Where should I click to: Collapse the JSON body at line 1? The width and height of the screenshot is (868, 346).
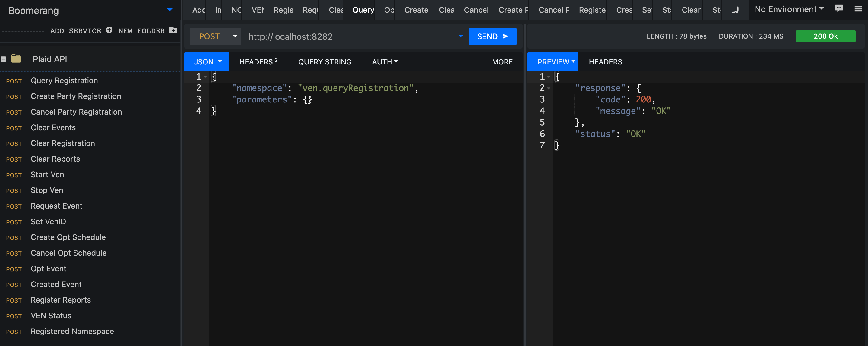pos(206,76)
